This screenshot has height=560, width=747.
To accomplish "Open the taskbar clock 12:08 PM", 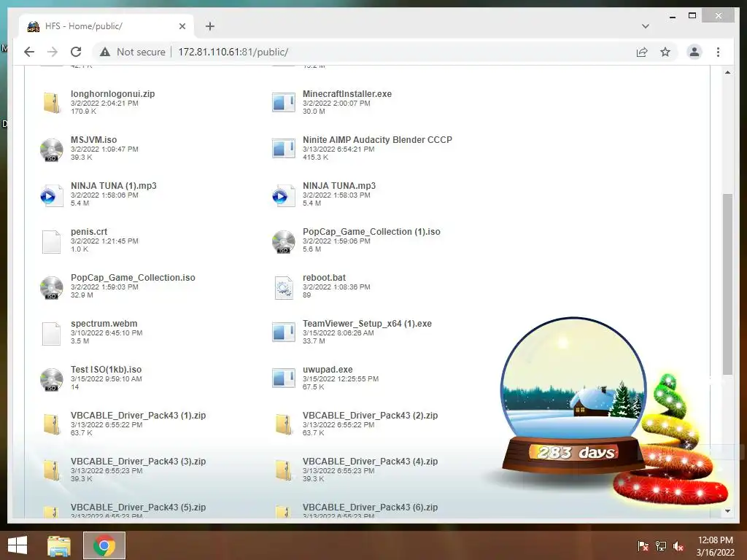I will tap(715, 545).
